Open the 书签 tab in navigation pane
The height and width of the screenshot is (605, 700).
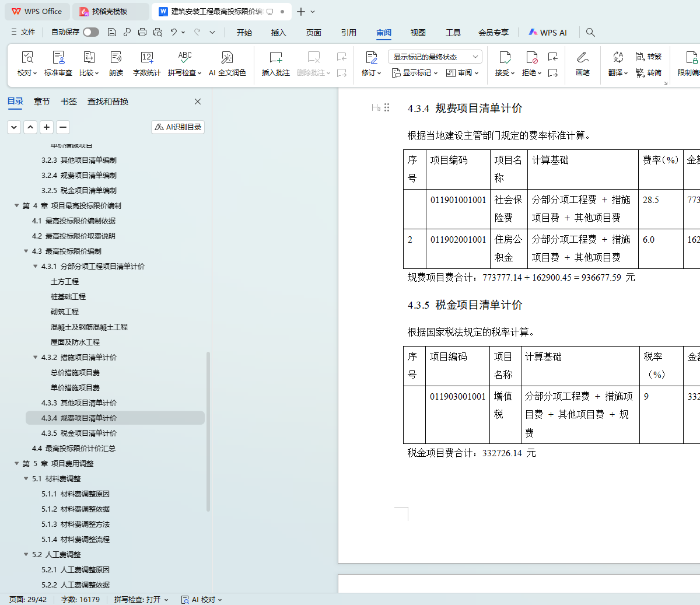[x=69, y=102]
